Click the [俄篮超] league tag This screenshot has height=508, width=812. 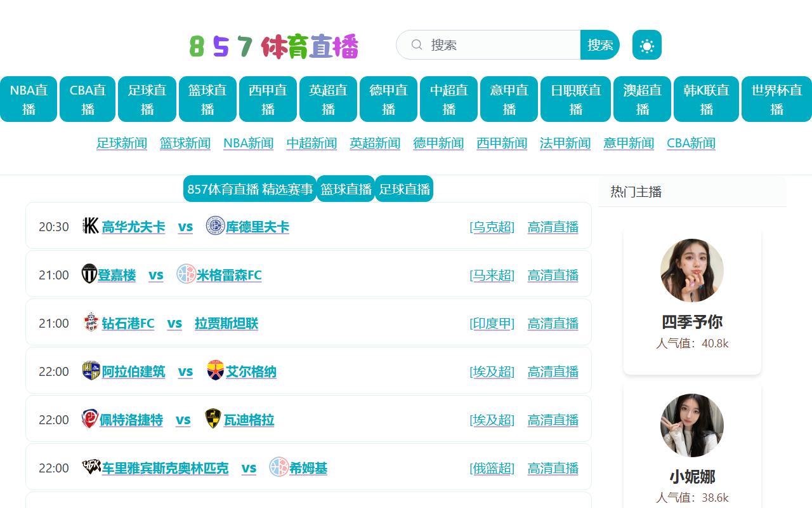click(x=492, y=468)
